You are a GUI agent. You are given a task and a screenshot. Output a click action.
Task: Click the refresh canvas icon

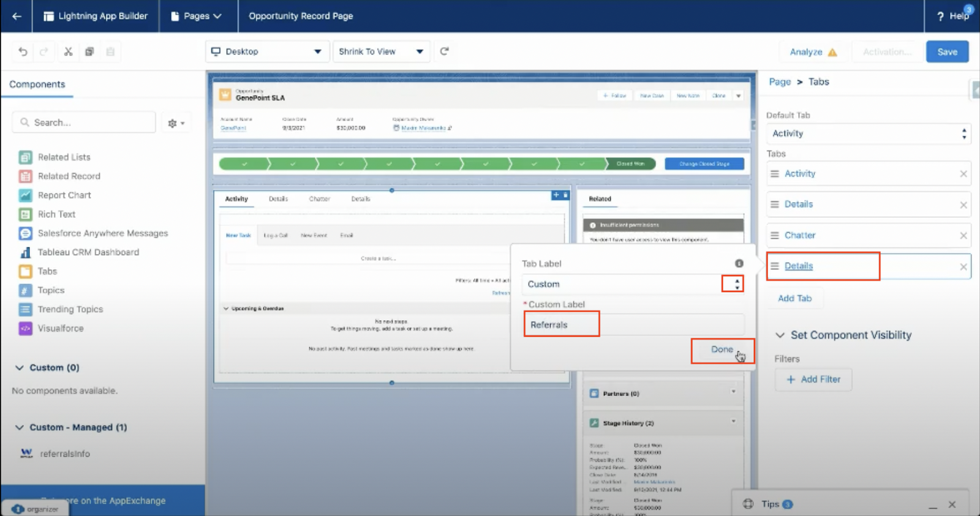(x=445, y=51)
